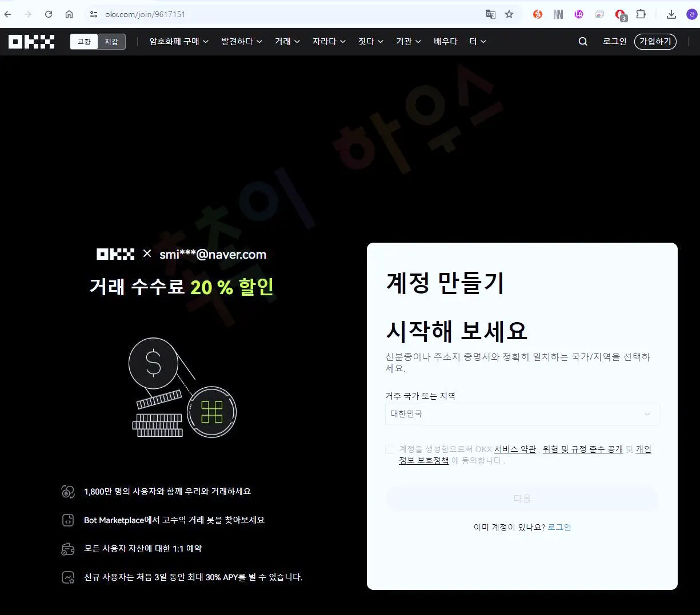Open the gray window-stack extension icon
Viewport: 700px width, 615px height.
599,14
